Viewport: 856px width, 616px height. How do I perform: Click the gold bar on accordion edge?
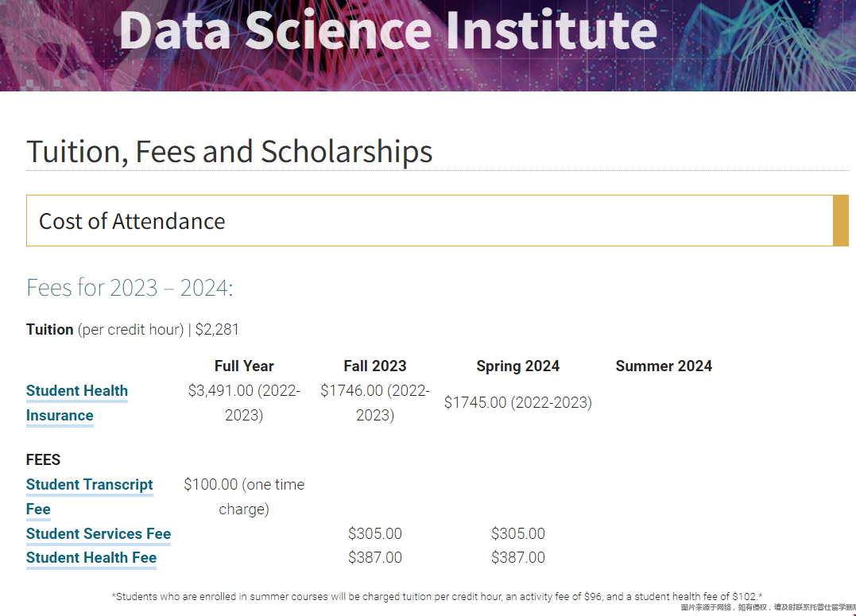(x=841, y=221)
